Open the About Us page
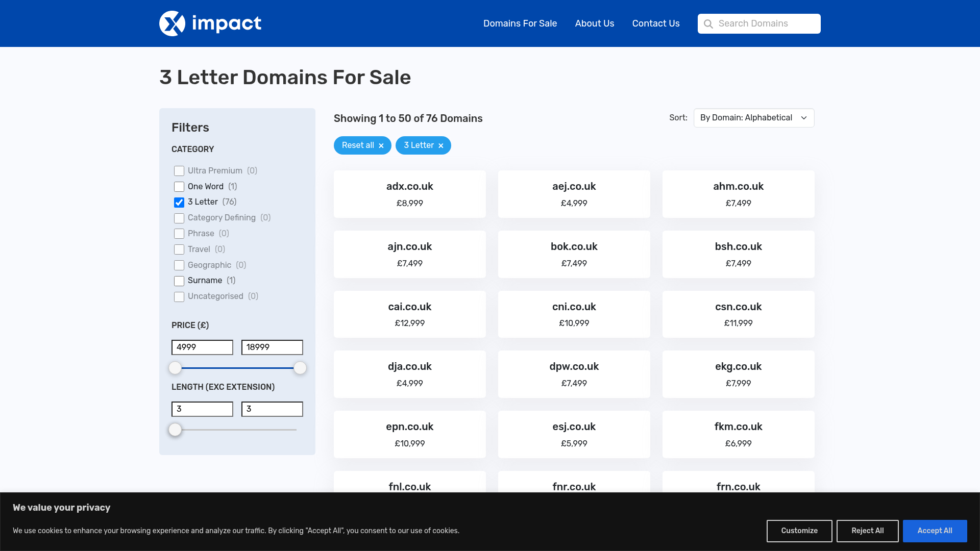The image size is (980, 551). (x=595, y=23)
